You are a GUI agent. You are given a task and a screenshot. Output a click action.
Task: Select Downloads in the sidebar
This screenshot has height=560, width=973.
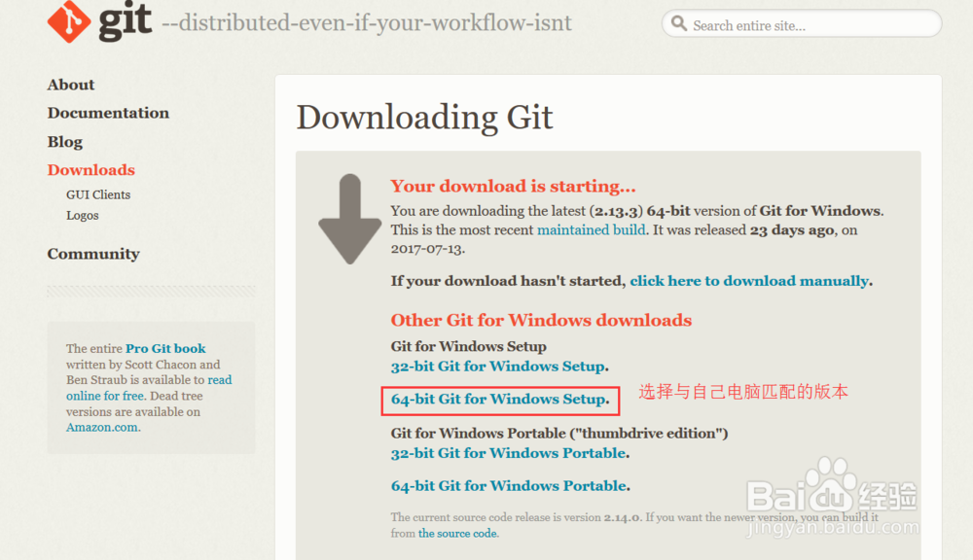(91, 170)
